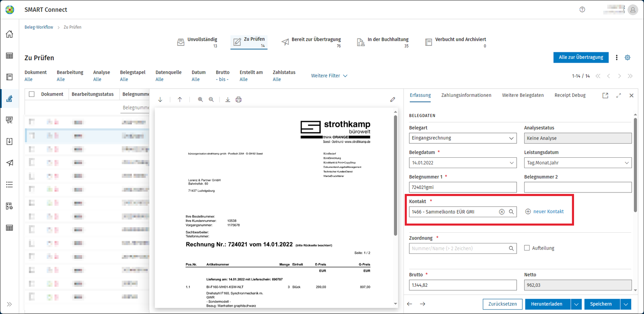This screenshot has width=644, height=314.
Task: Open details panel in a new window
Action: click(x=605, y=95)
